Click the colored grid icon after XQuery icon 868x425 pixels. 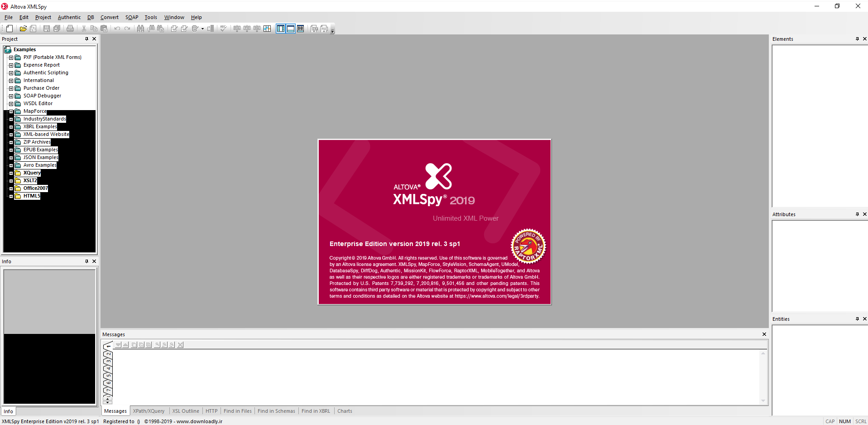tap(267, 29)
